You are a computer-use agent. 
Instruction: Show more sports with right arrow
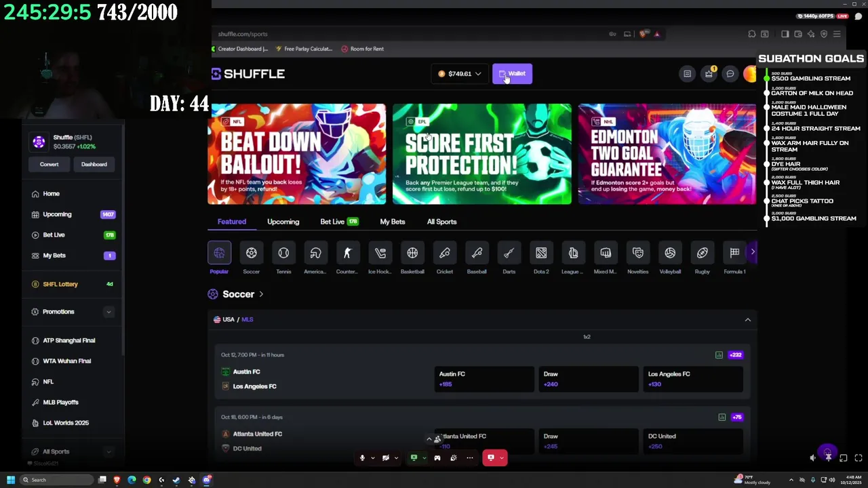(752, 252)
